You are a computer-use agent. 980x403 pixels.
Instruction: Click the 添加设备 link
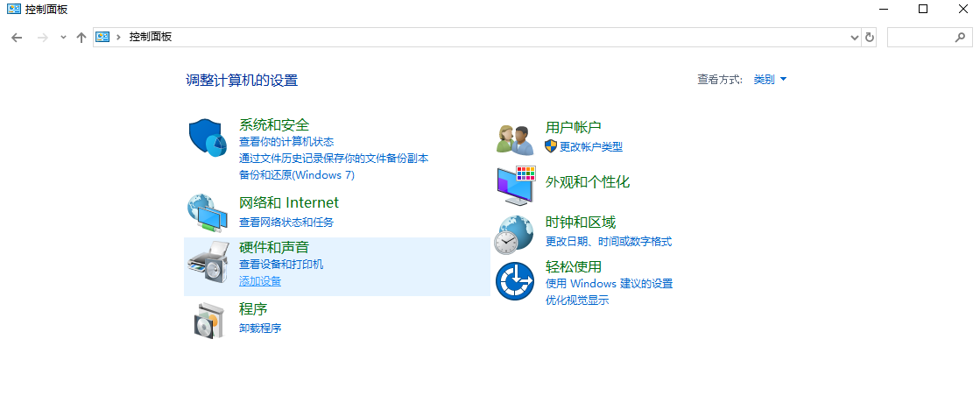260,281
